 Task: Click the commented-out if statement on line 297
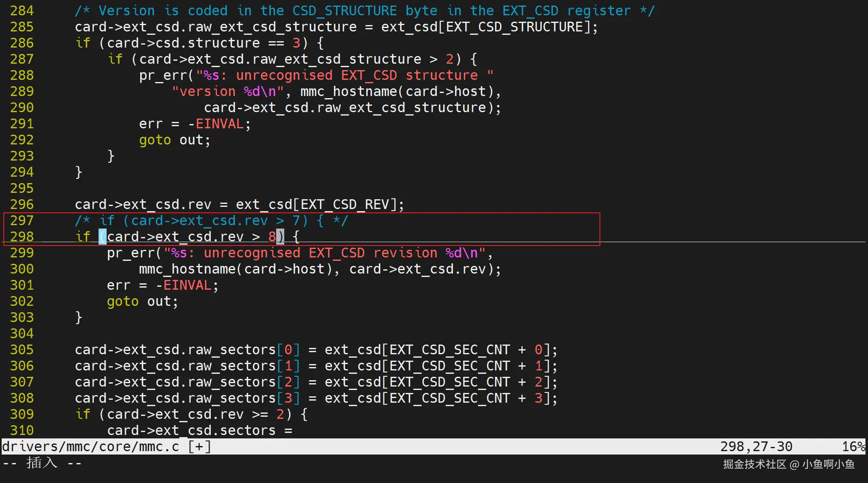pos(211,220)
